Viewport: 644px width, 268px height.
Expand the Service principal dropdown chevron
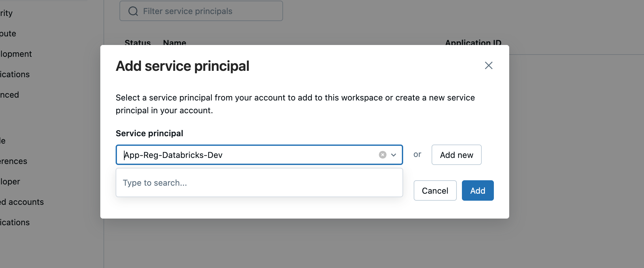point(394,155)
